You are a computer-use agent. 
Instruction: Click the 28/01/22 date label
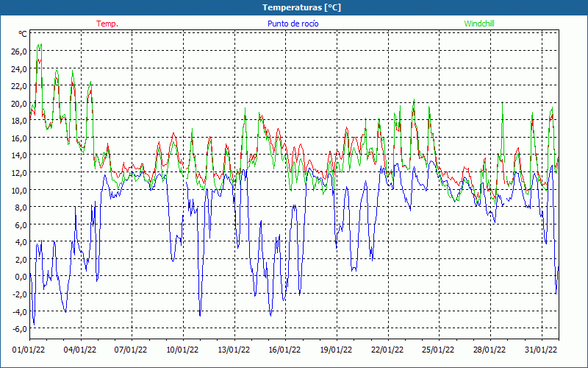(490, 350)
